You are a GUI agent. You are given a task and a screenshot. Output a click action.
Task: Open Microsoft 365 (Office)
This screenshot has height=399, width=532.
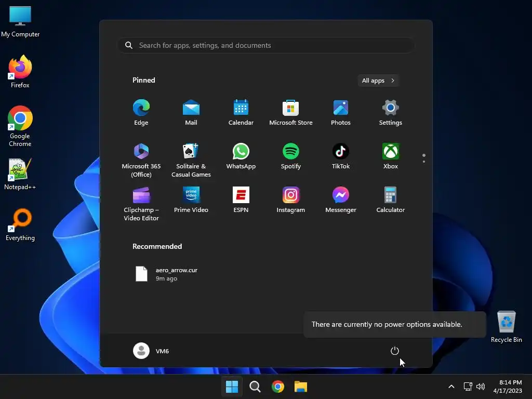141,160
